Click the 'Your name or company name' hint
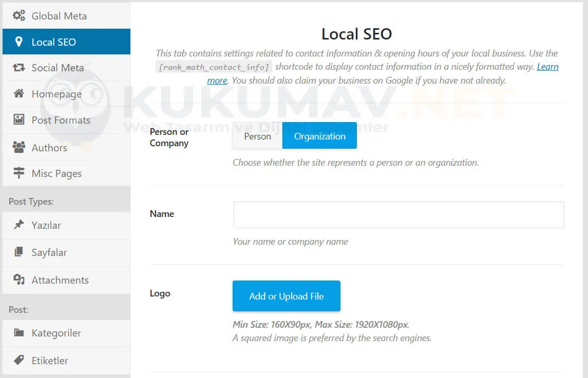The image size is (588, 378). (290, 242)
